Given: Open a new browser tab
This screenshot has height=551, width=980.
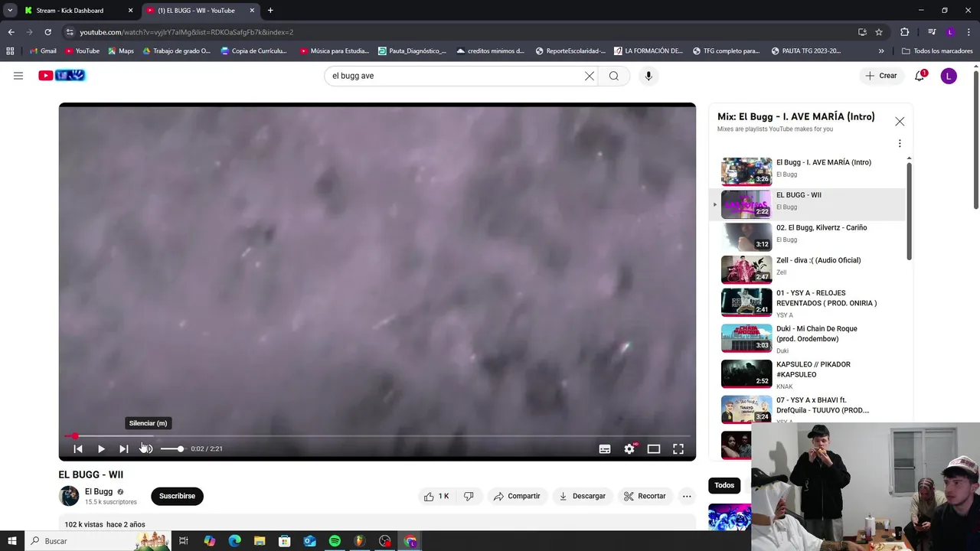Looking at the screenshot, I should (x=270, y=11).
